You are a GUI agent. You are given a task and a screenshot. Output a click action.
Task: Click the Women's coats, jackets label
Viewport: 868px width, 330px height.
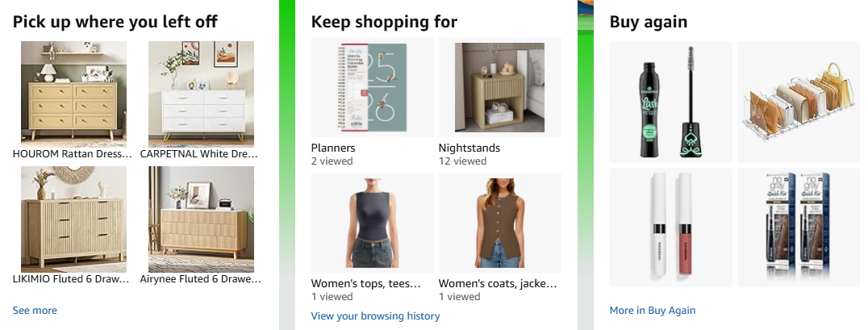(x=498, y=283)
